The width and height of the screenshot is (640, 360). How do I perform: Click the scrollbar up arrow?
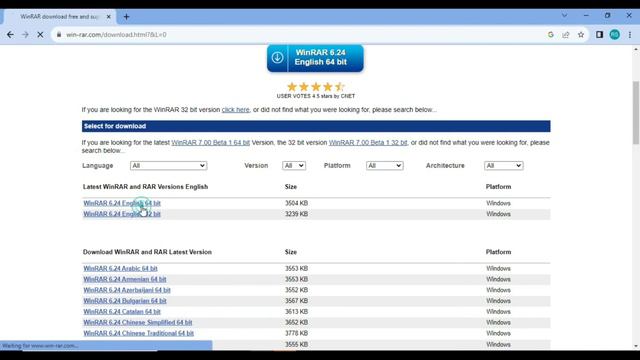tap(636, 49)
